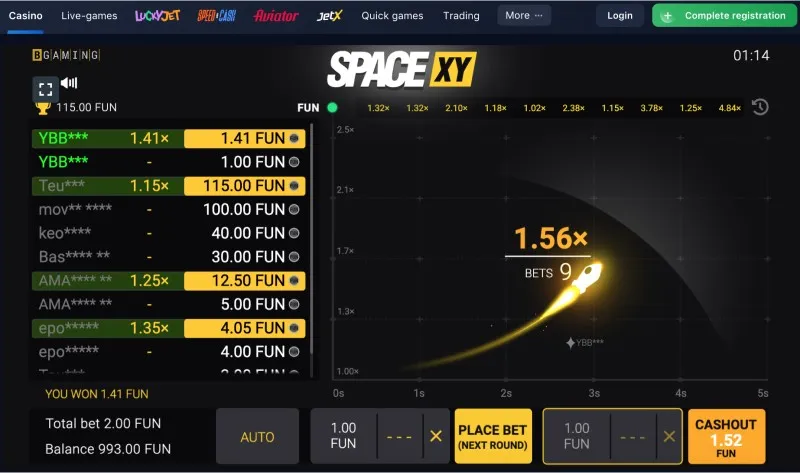The image size is (800, 473).
Task: Click coin icon on YBB*** 1.41 FUN row
Action: coord(294,138)
